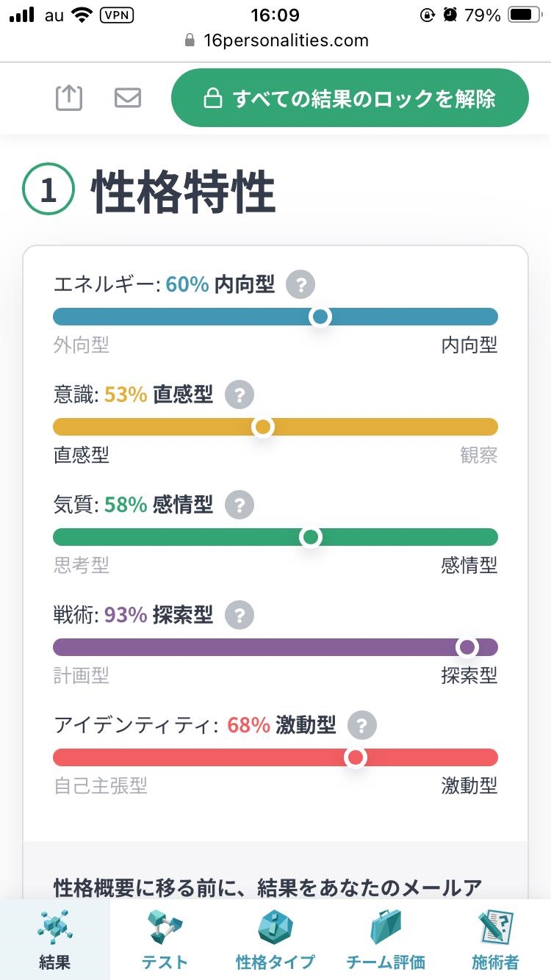Click the green 気質 slider handle
This screenshot has width=551, height=980.
(x=311, y=537)
